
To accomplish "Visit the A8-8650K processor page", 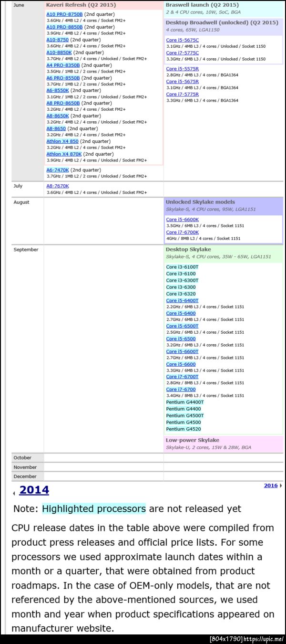I will [58, 116].
